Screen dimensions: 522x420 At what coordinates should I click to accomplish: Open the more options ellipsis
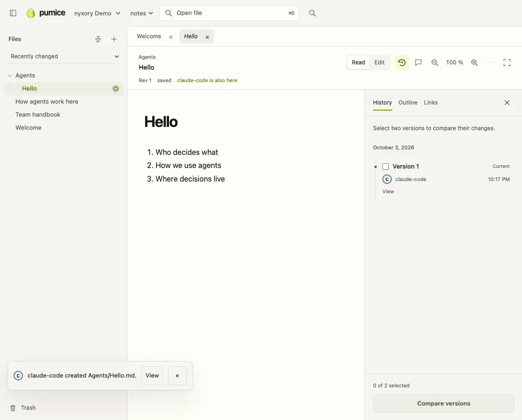(491, 62)
